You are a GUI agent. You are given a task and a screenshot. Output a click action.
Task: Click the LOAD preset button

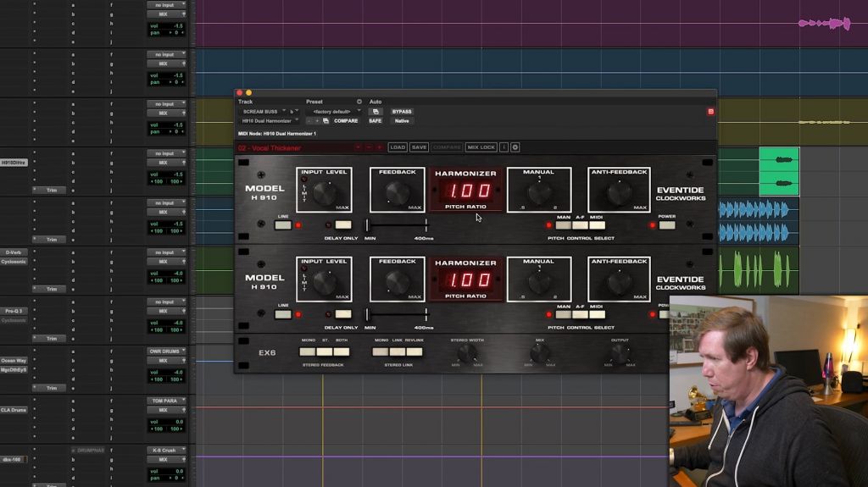(398, 147)
